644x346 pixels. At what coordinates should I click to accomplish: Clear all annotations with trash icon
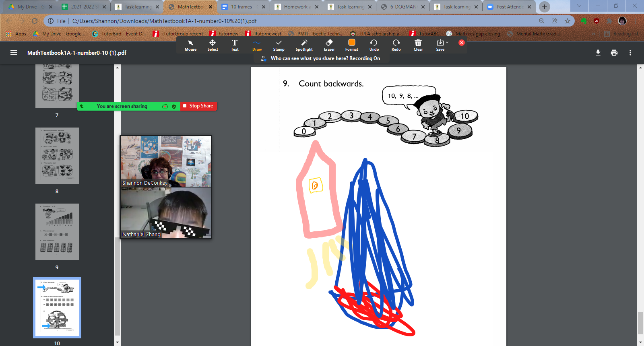point(418,45)
